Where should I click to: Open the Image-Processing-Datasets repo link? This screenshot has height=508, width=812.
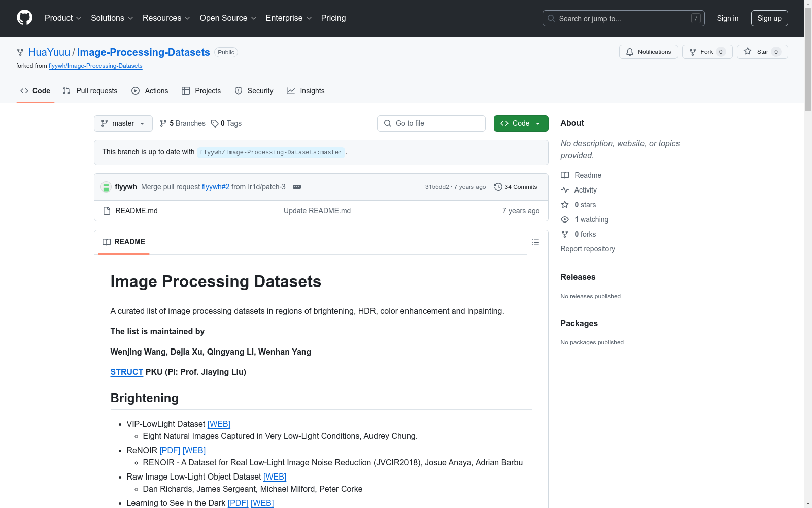click(x=144, y=52)
